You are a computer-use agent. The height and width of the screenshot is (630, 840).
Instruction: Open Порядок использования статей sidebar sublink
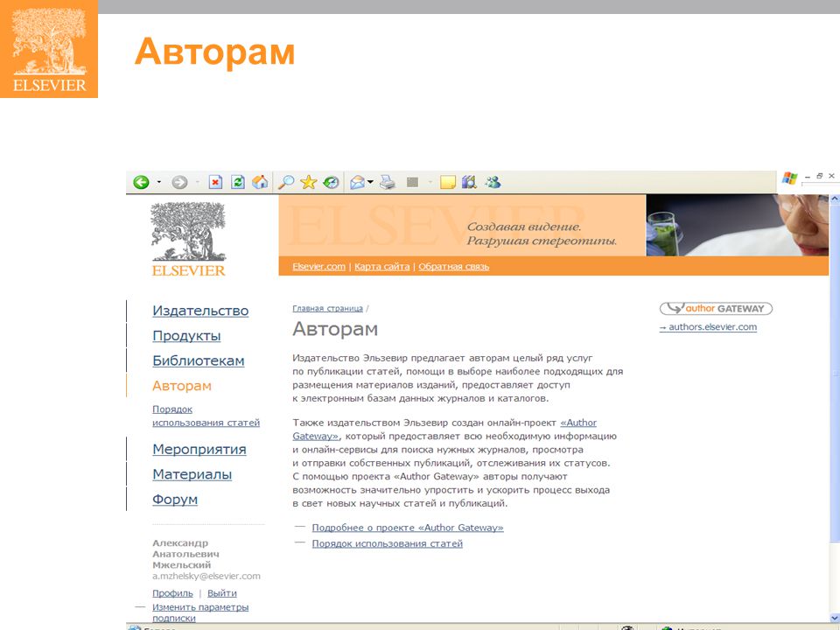point(206,416)
